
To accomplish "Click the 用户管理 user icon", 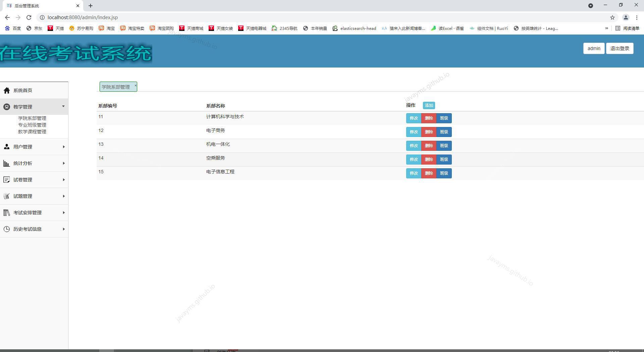I will click(x=7, y=146).
